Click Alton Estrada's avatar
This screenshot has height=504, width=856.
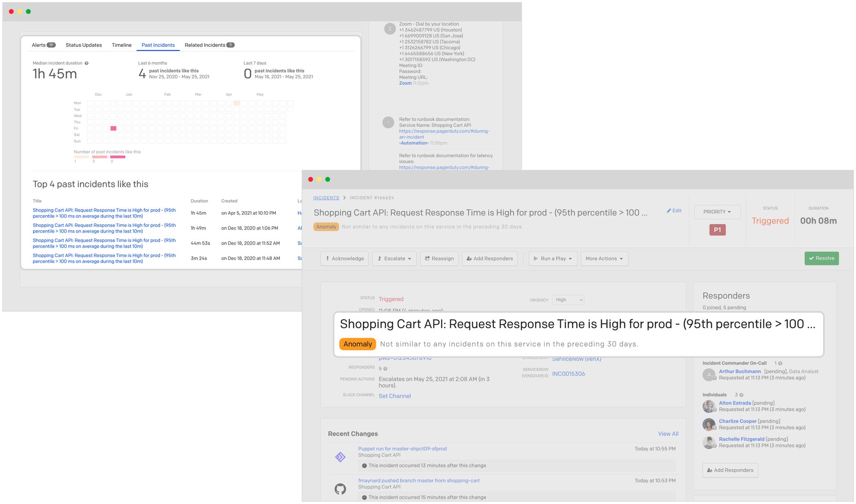pyautogui.click(x=709, y=406)
